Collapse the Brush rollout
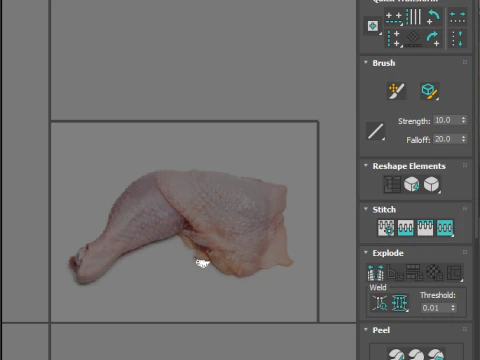The height and width of the screenshot is (360, 480). click(x=366, y=63)
